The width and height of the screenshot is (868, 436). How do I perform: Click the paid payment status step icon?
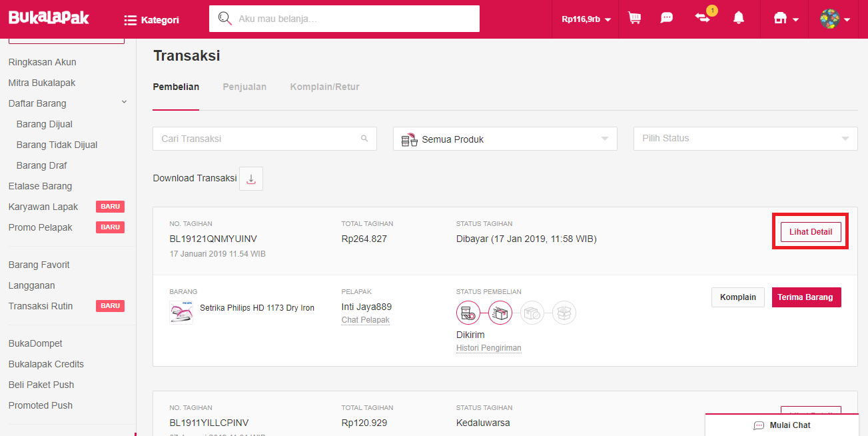tap(468, 313)
